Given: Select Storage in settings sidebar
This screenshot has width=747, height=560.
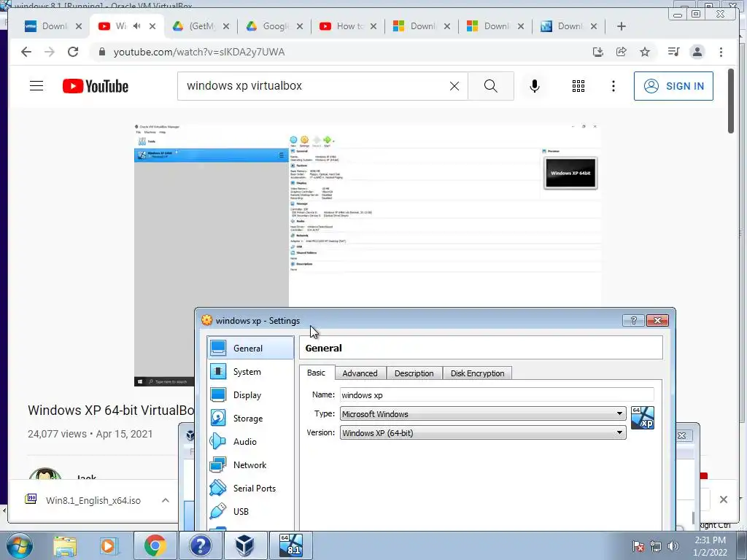Looking at the screenshot, I should (251, 418).
